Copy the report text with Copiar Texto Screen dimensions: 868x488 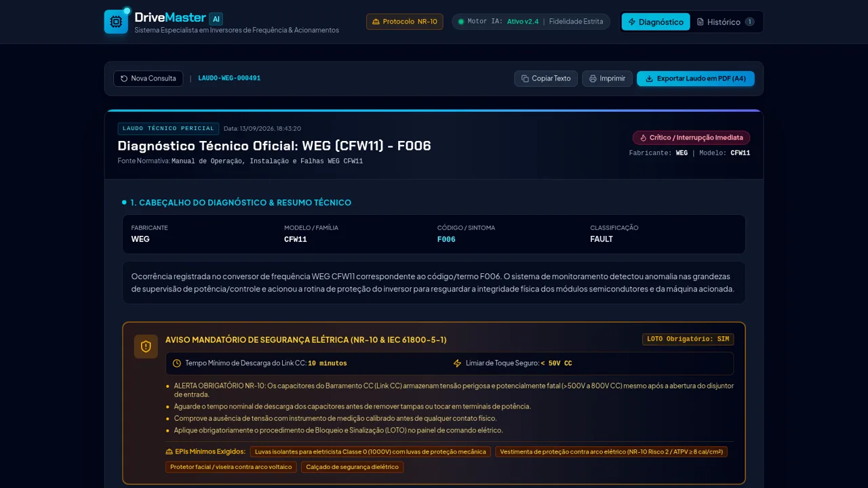[546, 79]
